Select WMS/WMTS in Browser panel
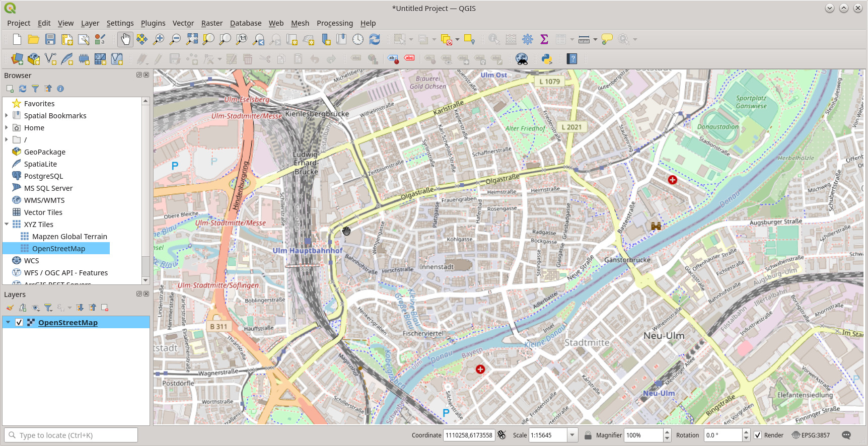The width and height of the screenshot is (868, 446). click(x=44, y=200)
